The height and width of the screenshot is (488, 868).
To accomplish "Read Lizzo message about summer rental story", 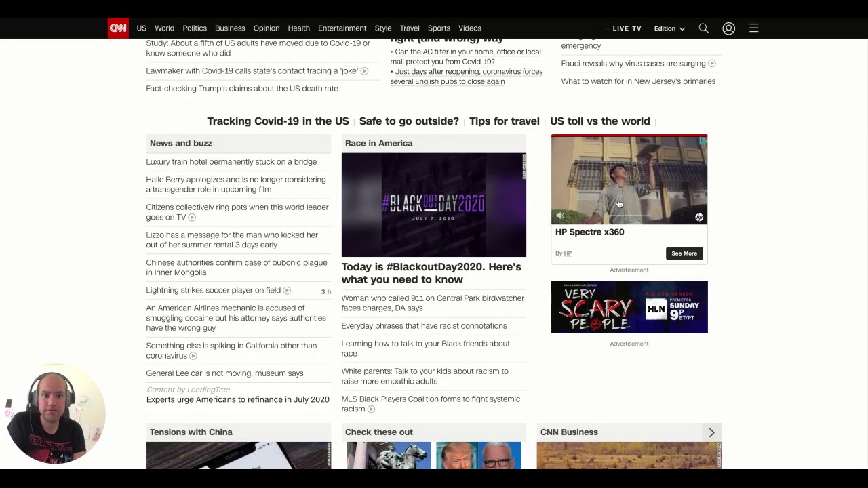I will click(x=232, y=240).
